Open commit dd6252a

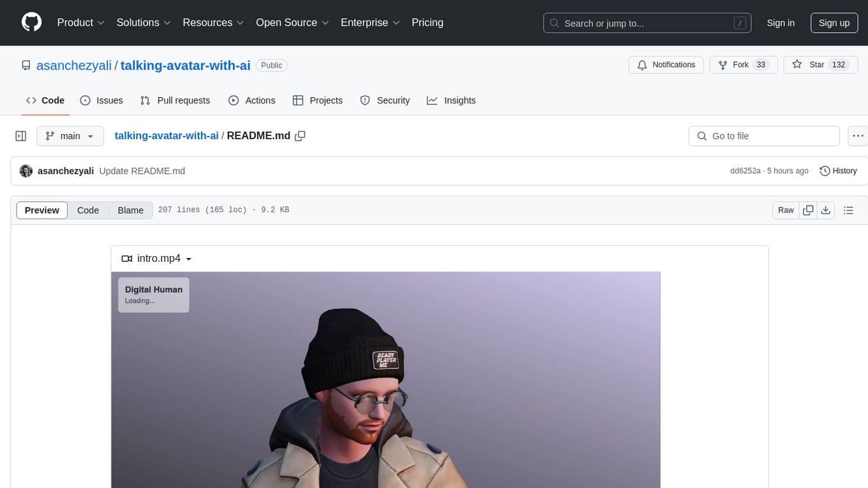(745, 171)
